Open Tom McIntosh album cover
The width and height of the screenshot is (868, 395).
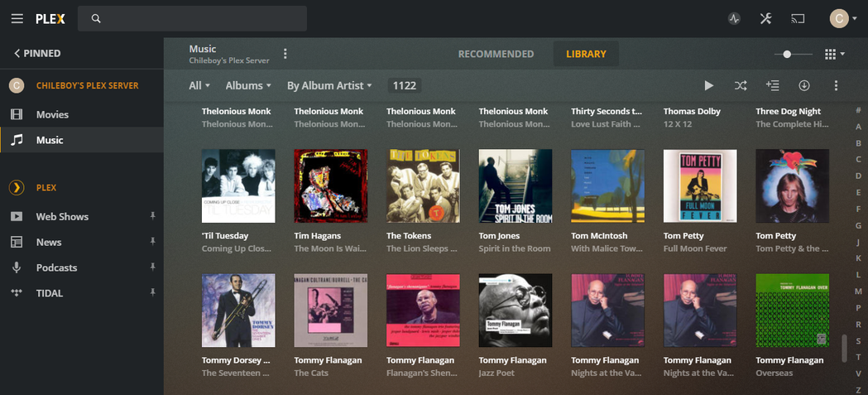608,185
